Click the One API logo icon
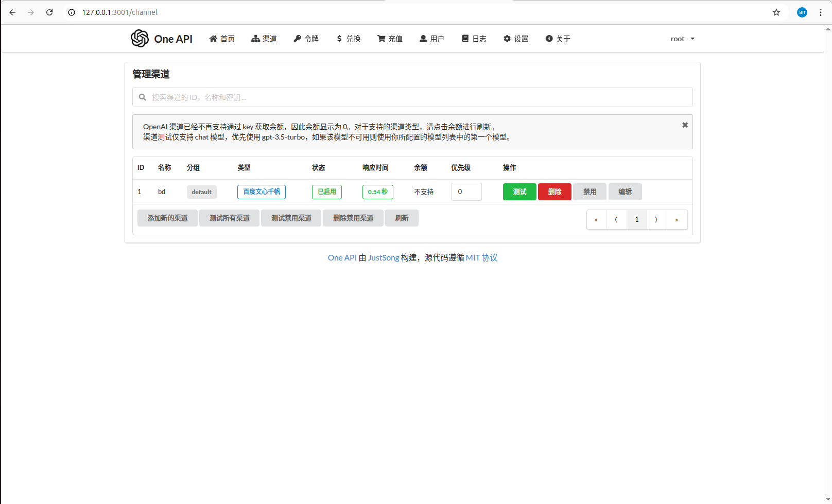832x504 pixels. [x=140, y=39]
